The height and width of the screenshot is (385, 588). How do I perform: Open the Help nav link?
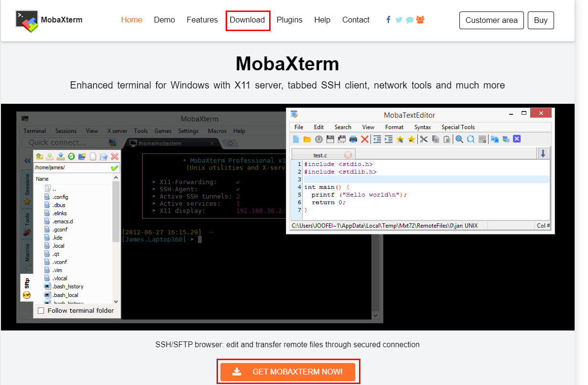click(322, 20)
